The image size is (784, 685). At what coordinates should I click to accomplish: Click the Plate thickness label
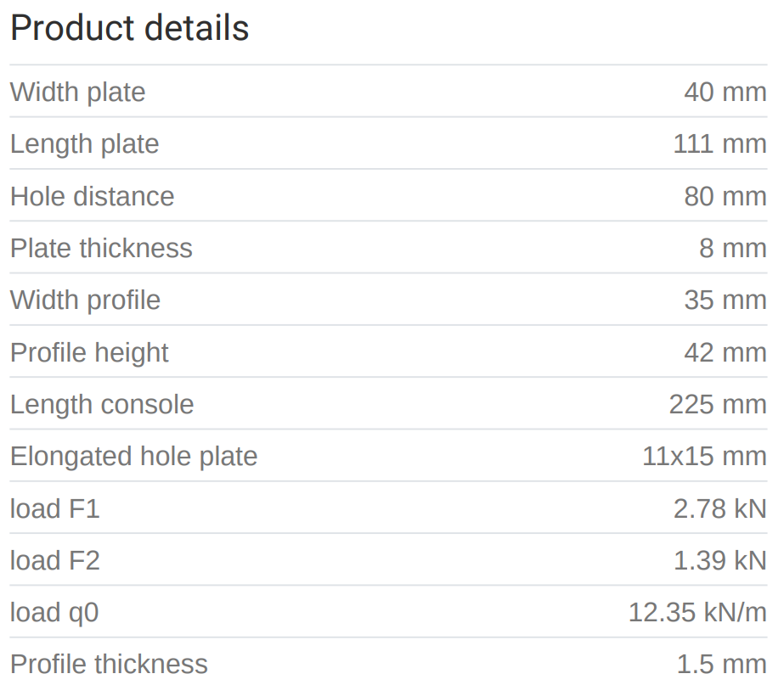coord(101,248)
